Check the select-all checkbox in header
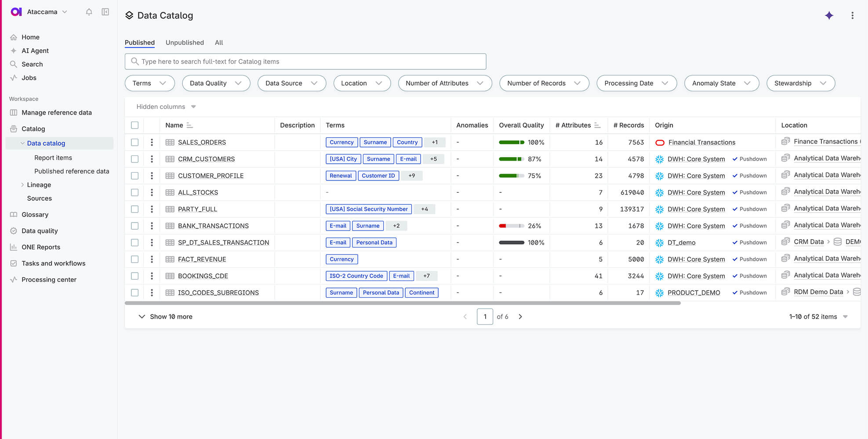The width and height of the screenshot is (868, 439). click(135, 125)
